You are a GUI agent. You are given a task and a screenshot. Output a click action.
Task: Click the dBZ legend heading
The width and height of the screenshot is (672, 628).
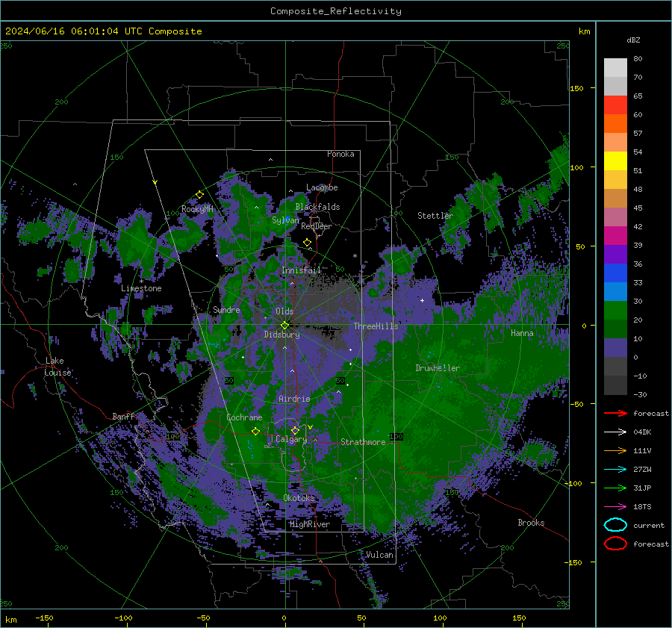tap(633, 40)
